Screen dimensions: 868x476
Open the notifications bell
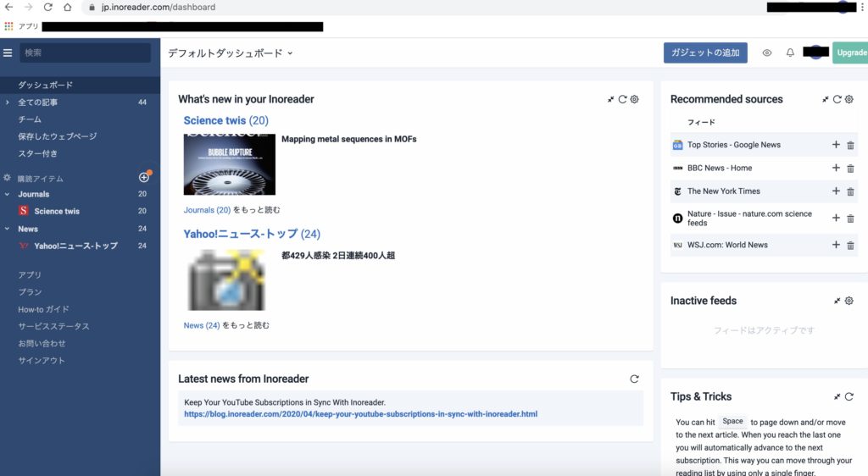(x=790, y=53)
